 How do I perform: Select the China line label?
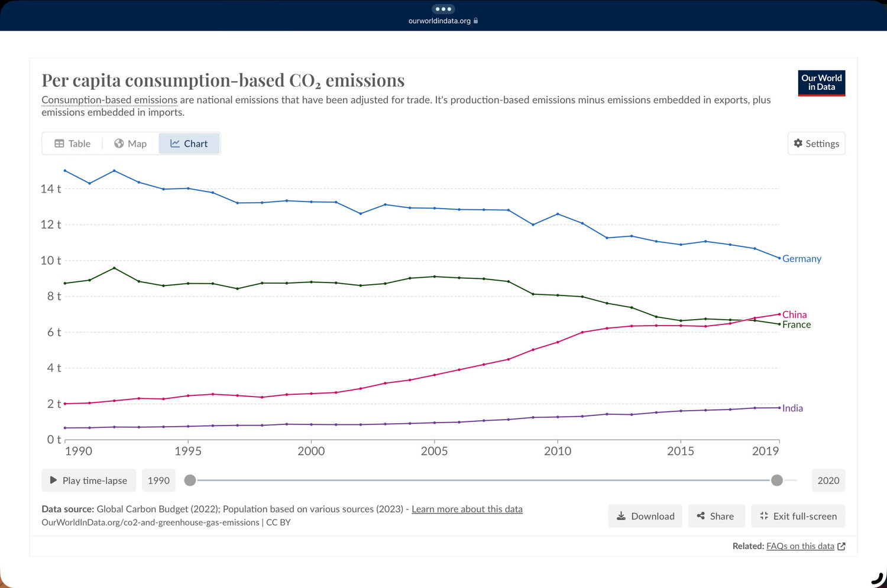[x=794, y=314]
